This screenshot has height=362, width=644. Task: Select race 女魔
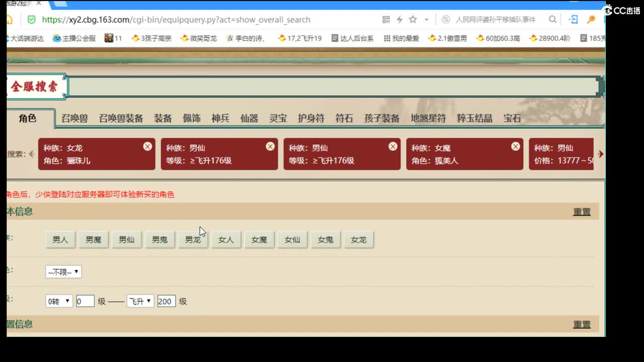(260, 240)
